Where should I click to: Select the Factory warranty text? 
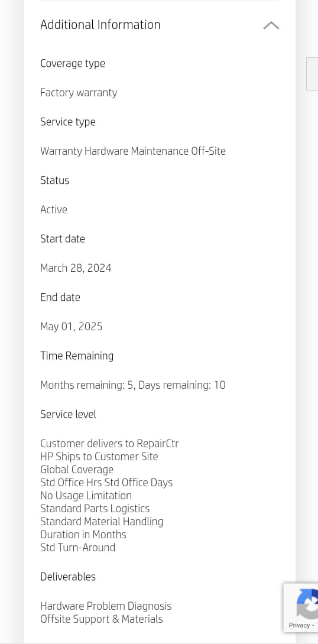point(79,93)
